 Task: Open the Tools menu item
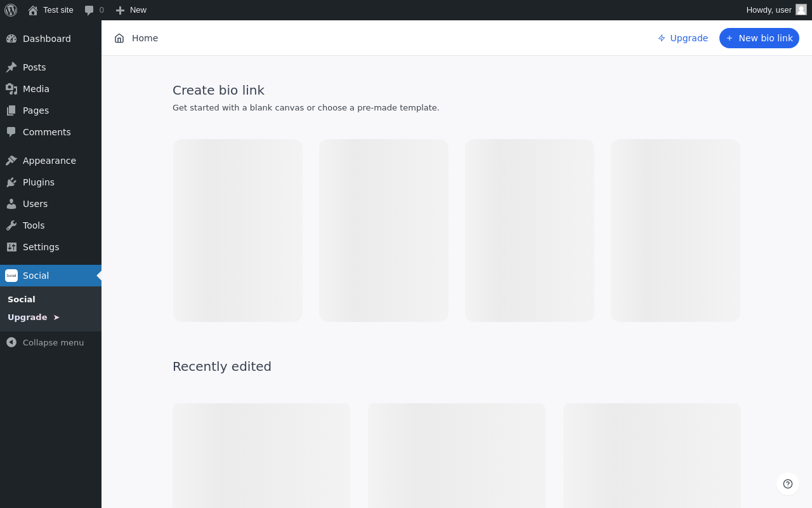(x=51, y=225)
